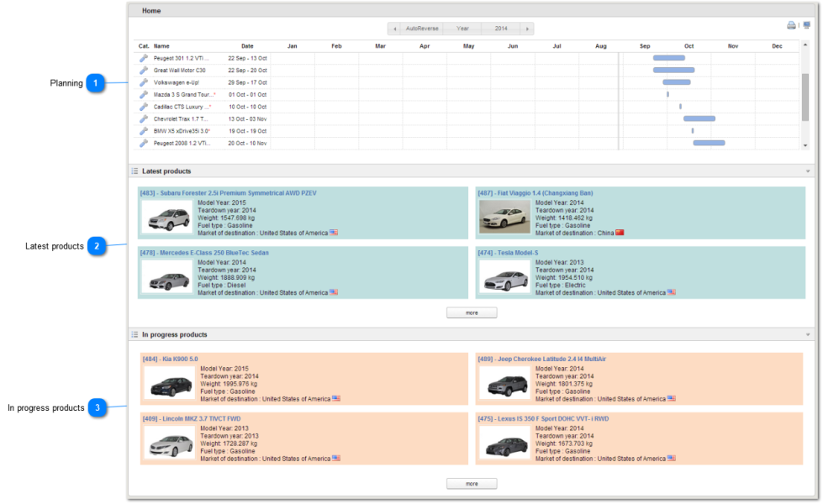The height and width of the screenshot is (504, 823).
Task: Click the wrench icon for Peugeot 301 1.2 VTi
Action: (x=143, y=58)
